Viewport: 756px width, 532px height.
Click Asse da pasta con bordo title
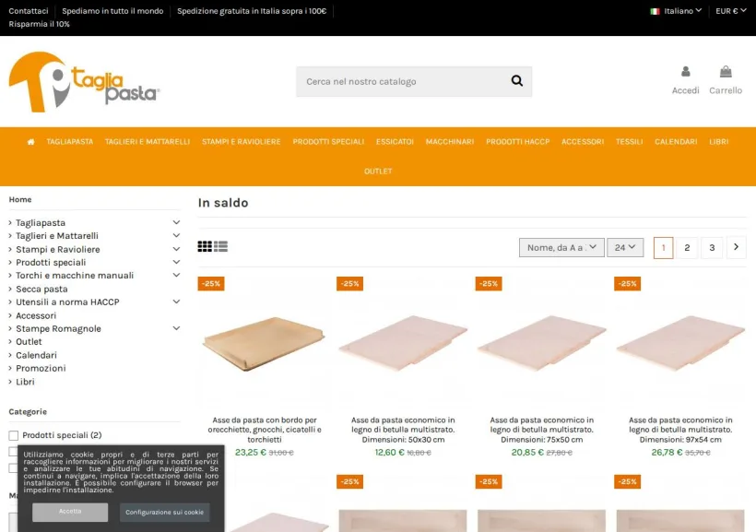point(265,430)
